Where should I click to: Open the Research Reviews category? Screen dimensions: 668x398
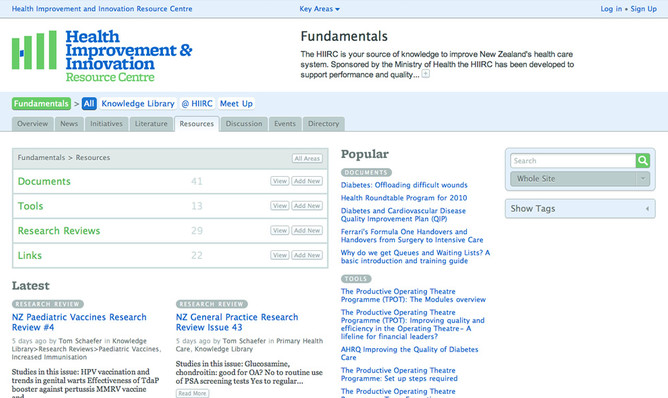pyautogui.click(x=59, y=231)
